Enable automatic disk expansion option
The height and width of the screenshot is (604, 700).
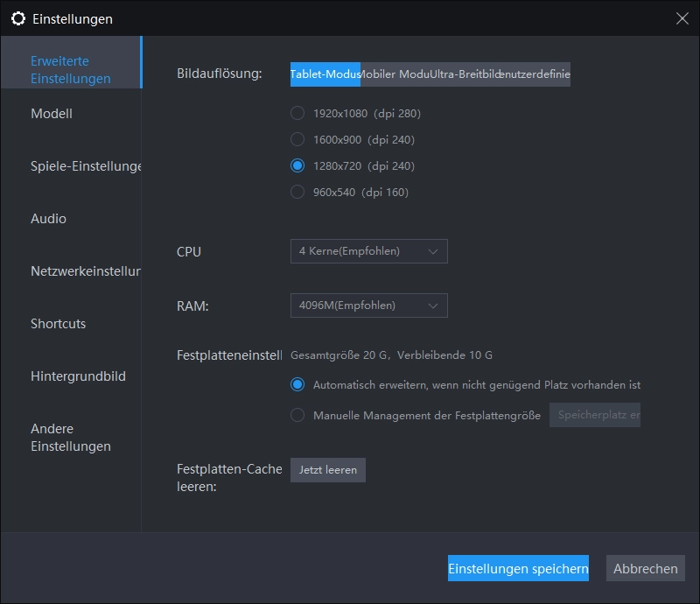465,384
